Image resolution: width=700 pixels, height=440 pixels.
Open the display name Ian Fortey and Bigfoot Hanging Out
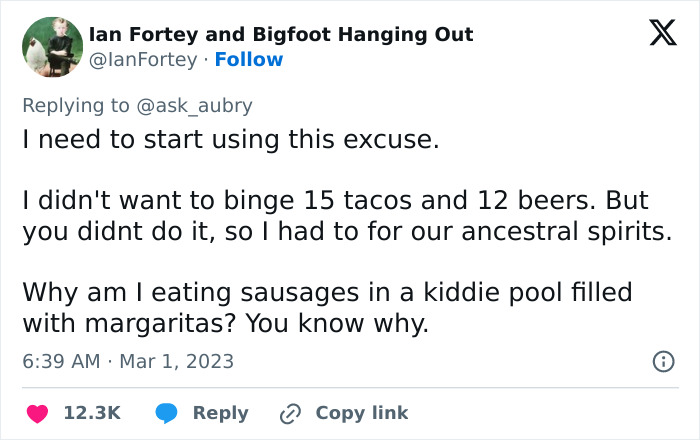pos(281,35)
